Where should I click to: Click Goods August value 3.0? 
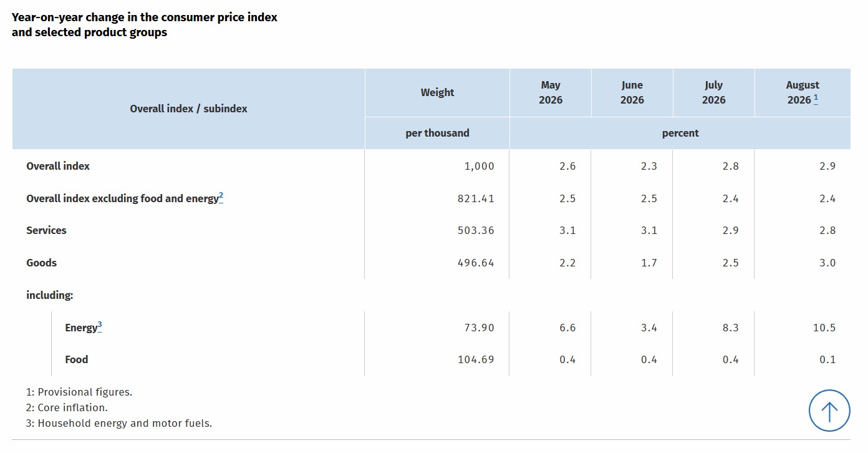[x=827, y=263]
